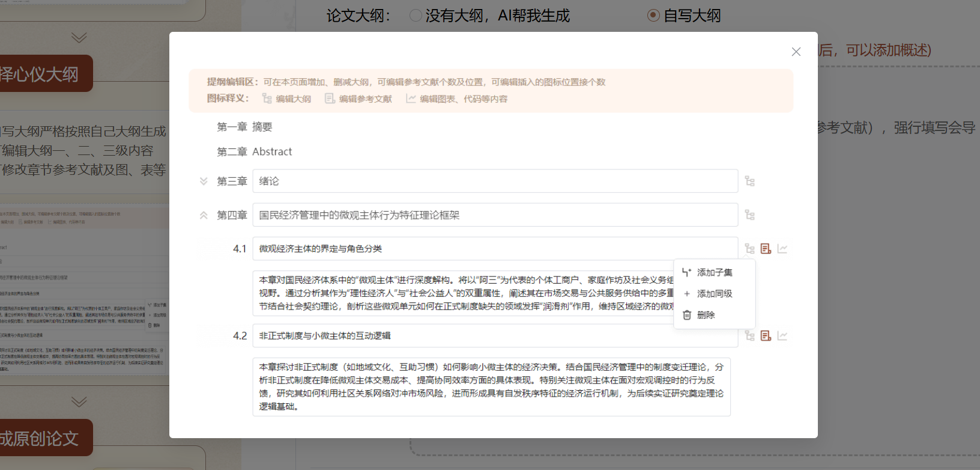Open outline edit icon for section 4.2
The width and height of the screenshot is (980, 470).
point(750,336)
